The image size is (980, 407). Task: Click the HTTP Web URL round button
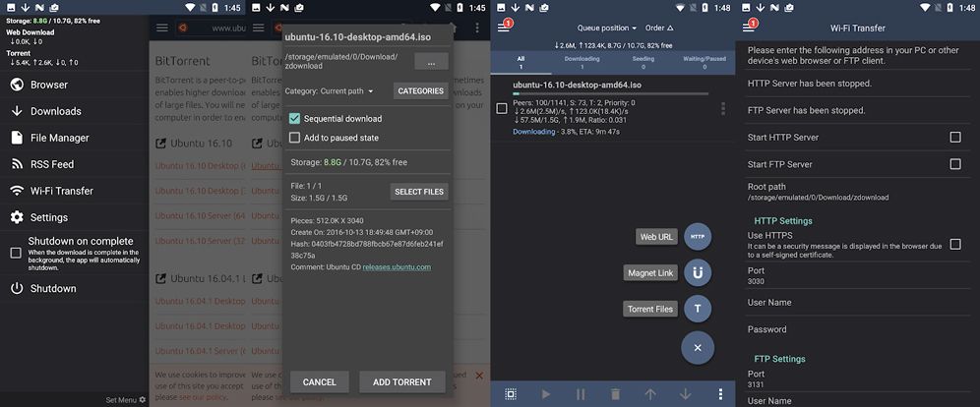698,237
